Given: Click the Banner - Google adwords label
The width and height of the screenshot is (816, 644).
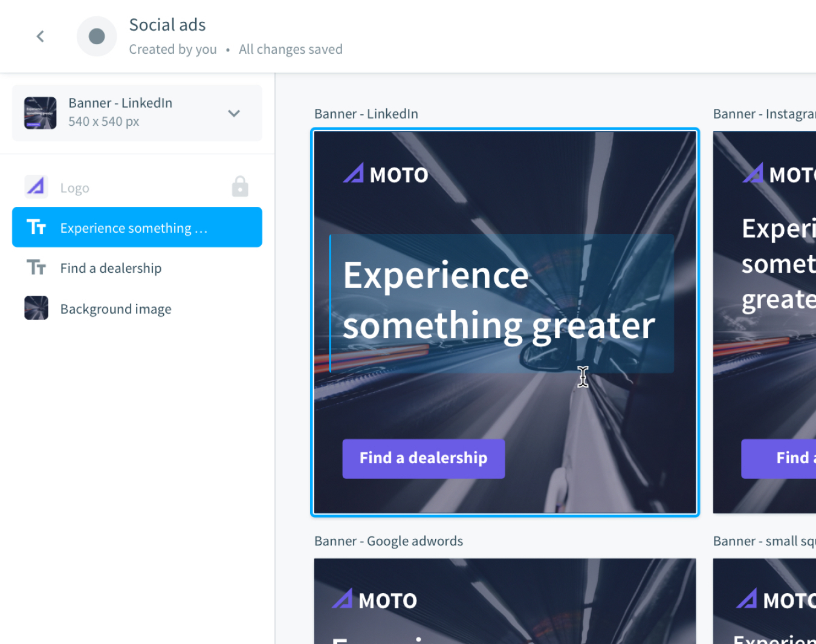Looking at the screenshot, I should pos(389,541).
